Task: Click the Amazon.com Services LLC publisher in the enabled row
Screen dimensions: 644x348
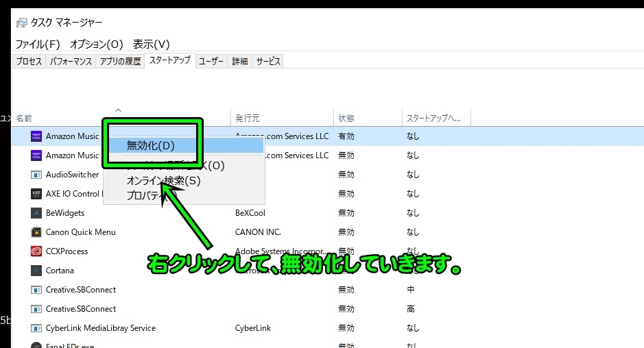Action: (282, 136)
